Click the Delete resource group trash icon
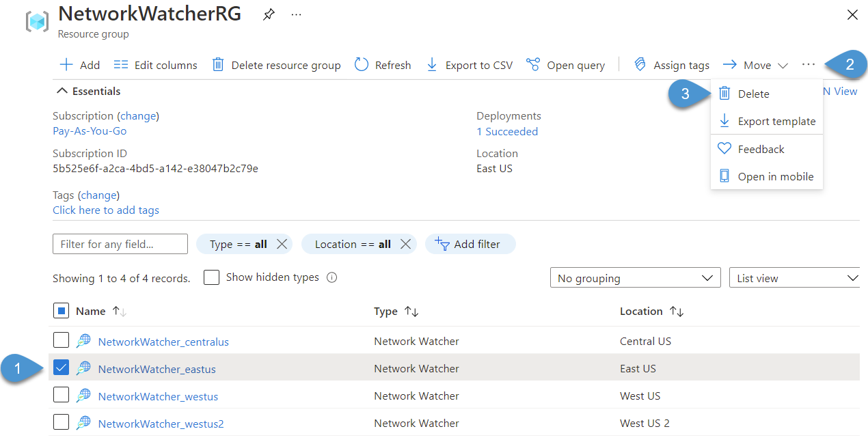Screen dimensions: 868x442 click(218, 64)
